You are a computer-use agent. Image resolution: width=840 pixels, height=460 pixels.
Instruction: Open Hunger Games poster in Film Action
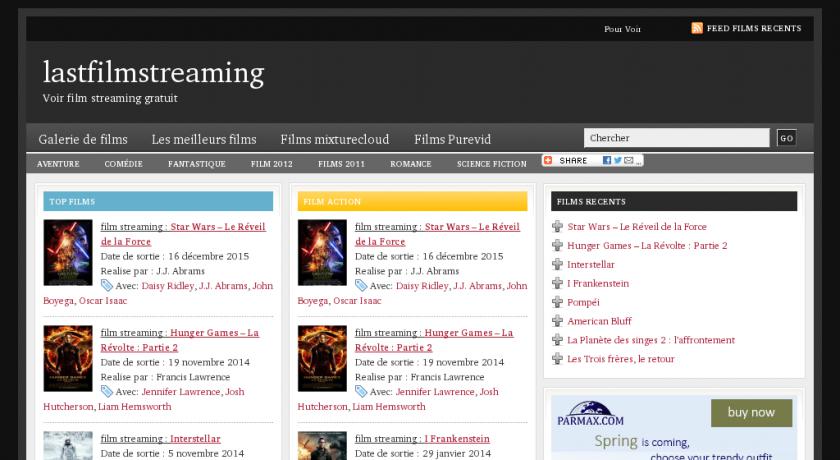click(x=322, y=358)
